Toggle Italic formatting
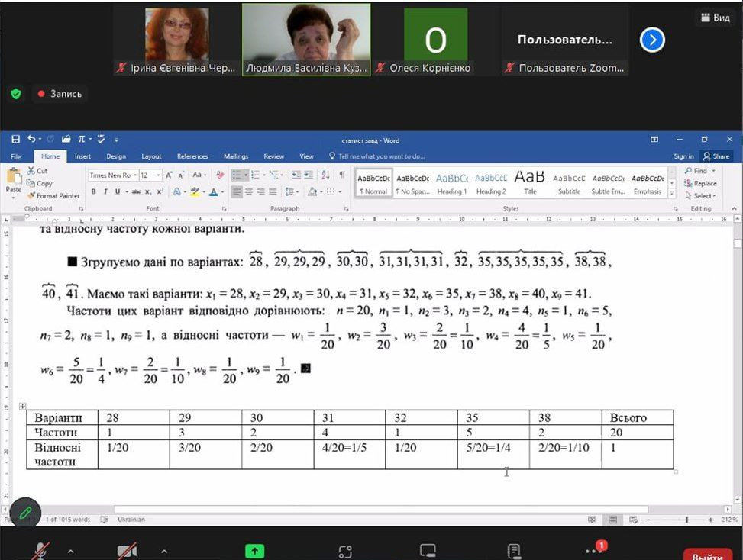 (105, 191)
